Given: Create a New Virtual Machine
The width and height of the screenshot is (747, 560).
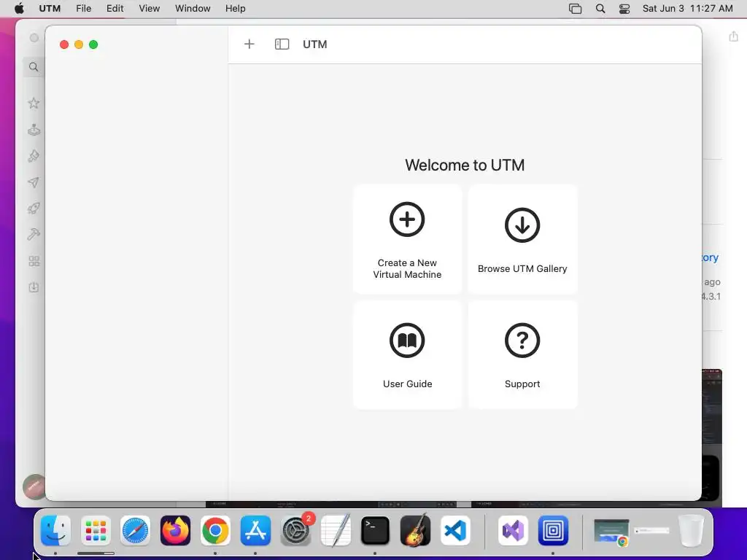Looking at the screenshot, I should [x=407, y=239].
